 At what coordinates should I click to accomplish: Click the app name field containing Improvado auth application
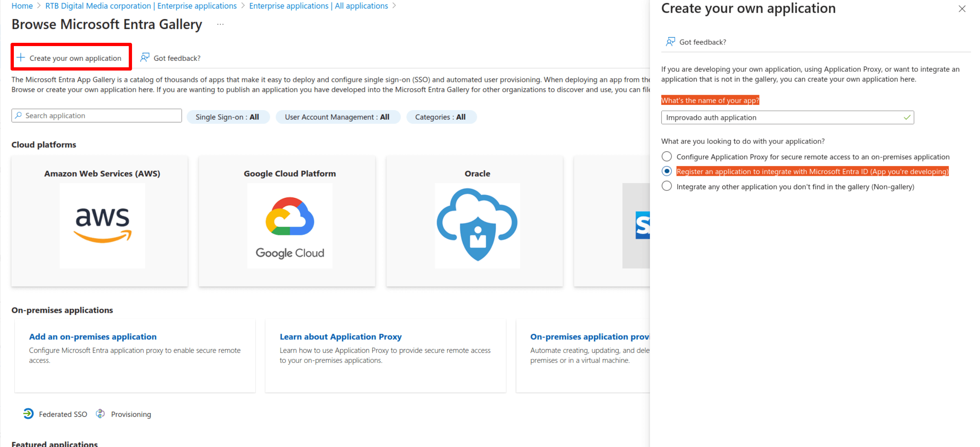click(787, 117)
